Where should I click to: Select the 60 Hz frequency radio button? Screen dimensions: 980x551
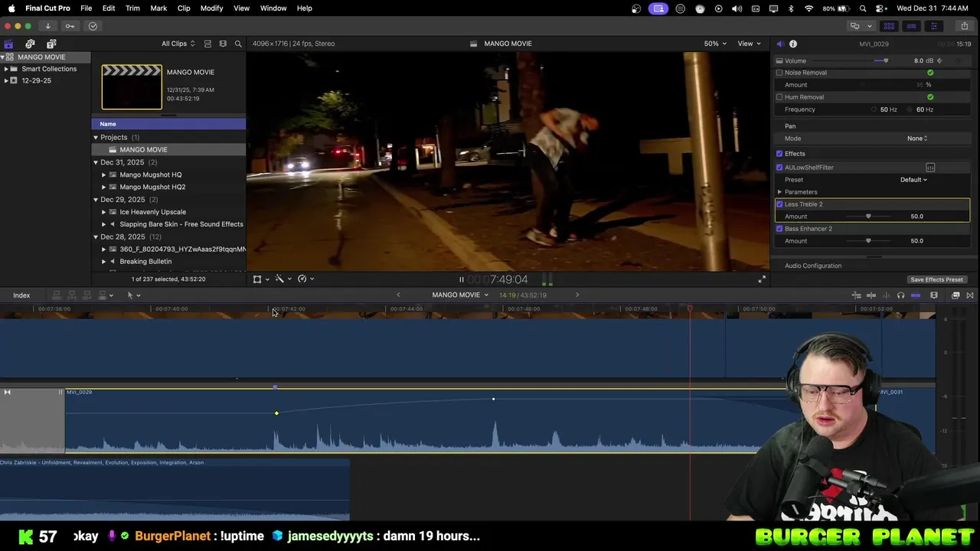pos(910,109)
